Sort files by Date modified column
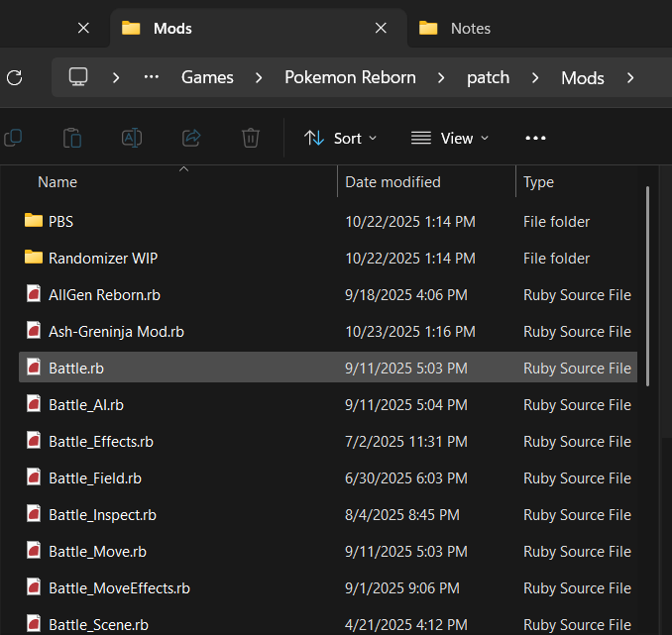Screen dimensions: 672x635 point(392,182)
